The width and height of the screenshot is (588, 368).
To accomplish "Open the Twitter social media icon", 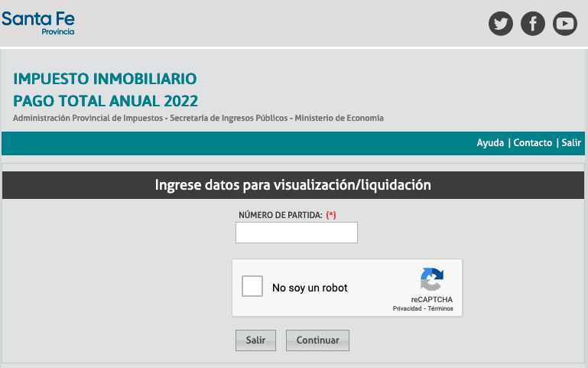I will [501, 24].
